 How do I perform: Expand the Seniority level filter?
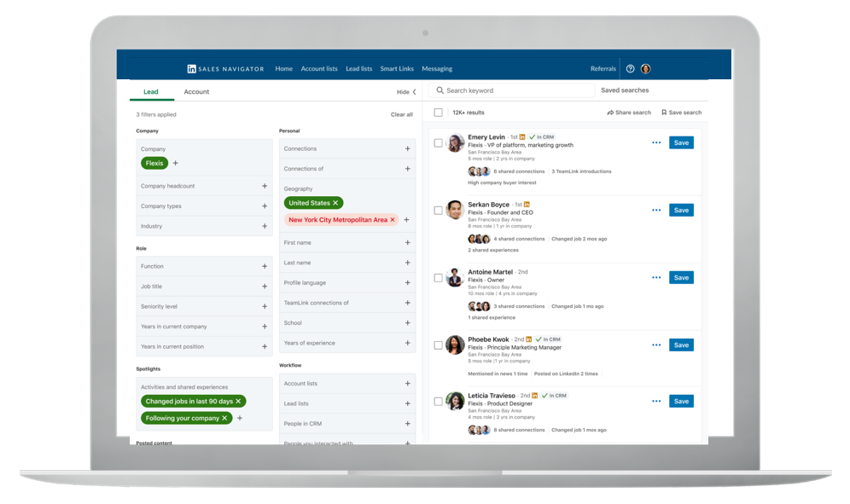pos(265,307)
